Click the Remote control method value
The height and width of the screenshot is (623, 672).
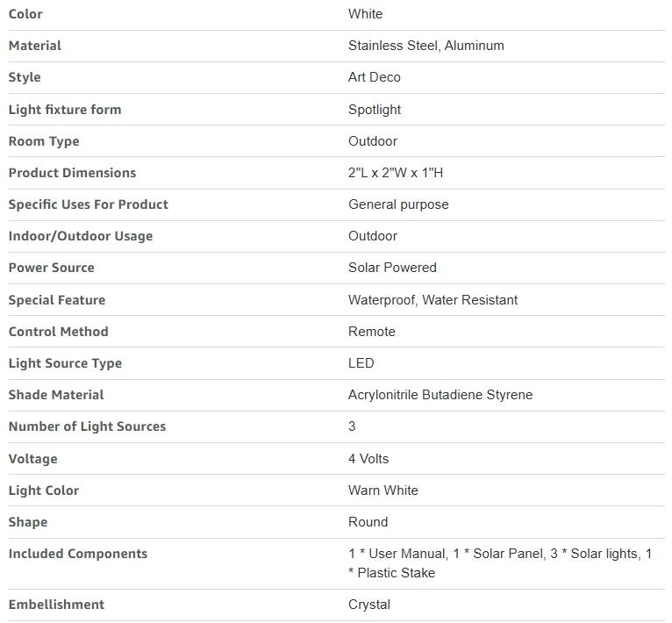[372, 332]
